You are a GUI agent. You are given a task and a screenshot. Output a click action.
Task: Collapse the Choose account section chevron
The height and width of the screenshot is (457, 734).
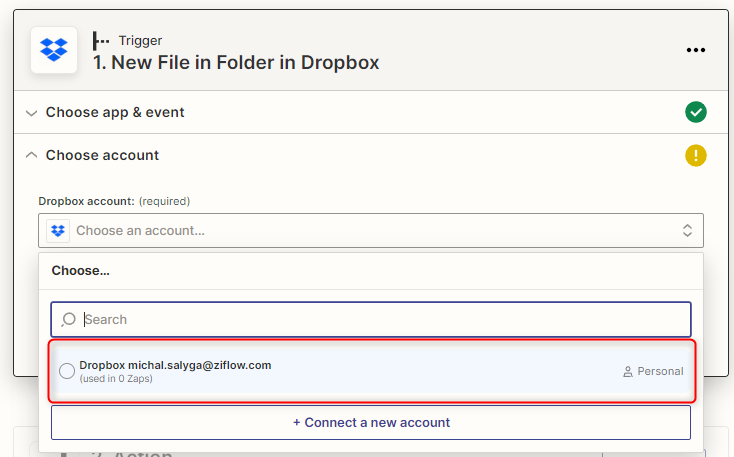pos(31,155)
